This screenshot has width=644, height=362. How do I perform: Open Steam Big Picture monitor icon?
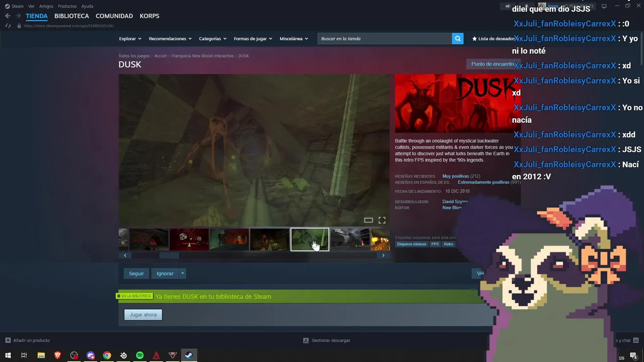pyautogui.click(x=604, y=6)
